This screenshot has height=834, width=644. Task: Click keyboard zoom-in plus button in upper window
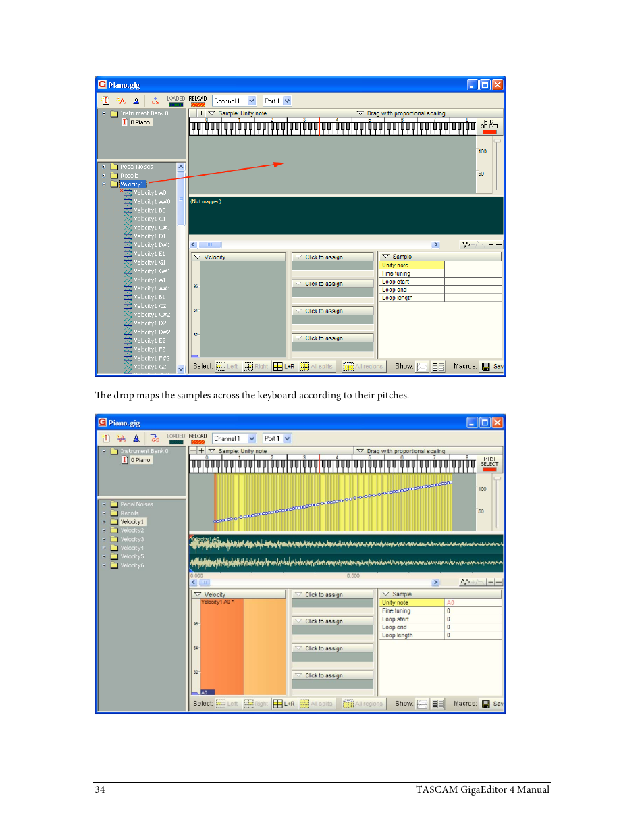pos(201,113)
